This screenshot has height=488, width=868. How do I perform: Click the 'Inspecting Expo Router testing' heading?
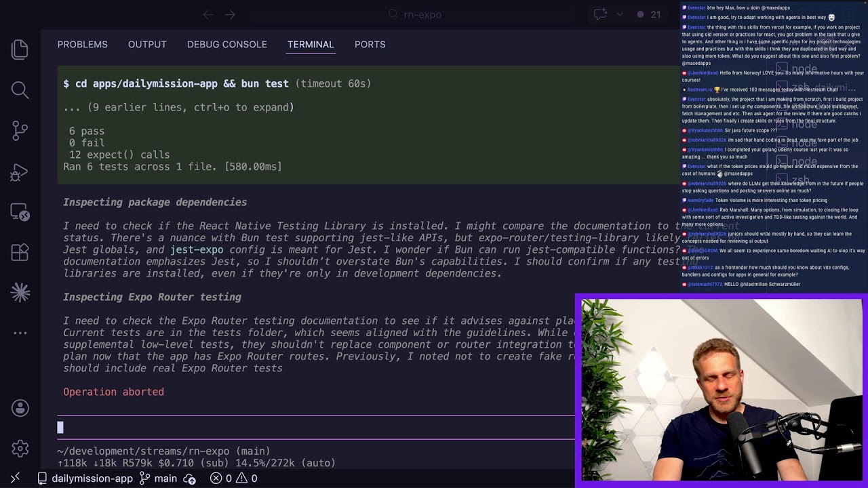click(x=152, y=297)
